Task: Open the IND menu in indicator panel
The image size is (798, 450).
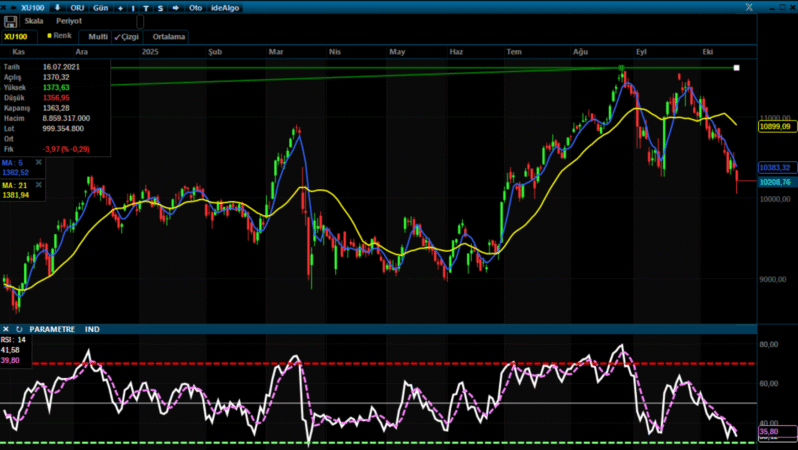Action: tap(93, 329)
